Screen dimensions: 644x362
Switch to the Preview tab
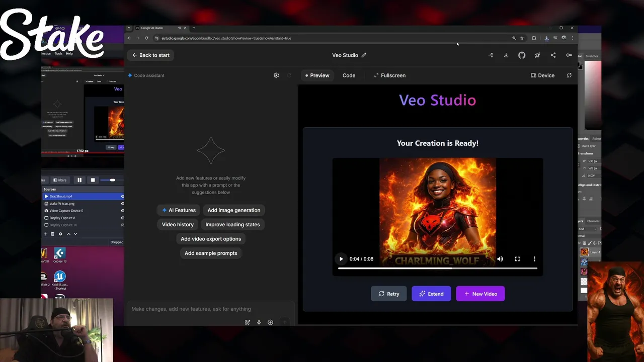click(317, 75)
